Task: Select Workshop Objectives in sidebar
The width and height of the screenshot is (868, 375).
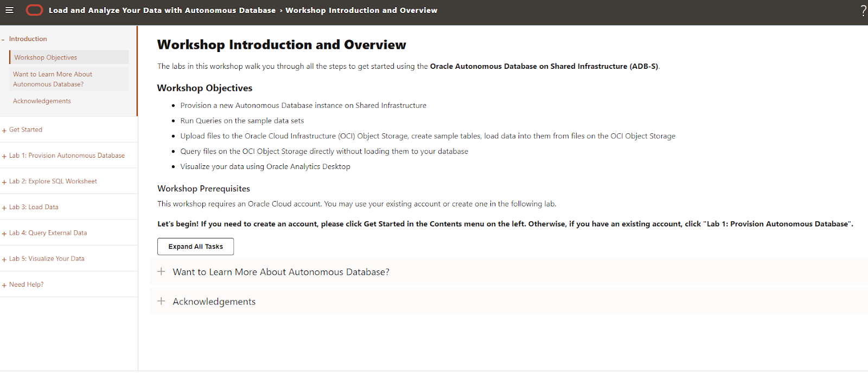Action: (69, 57)
